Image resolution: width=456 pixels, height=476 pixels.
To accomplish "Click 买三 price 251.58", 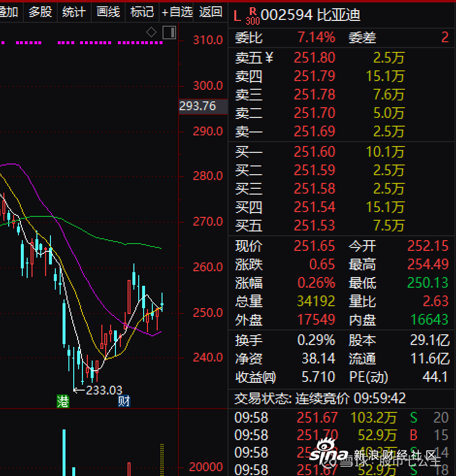I will (314, 189).
